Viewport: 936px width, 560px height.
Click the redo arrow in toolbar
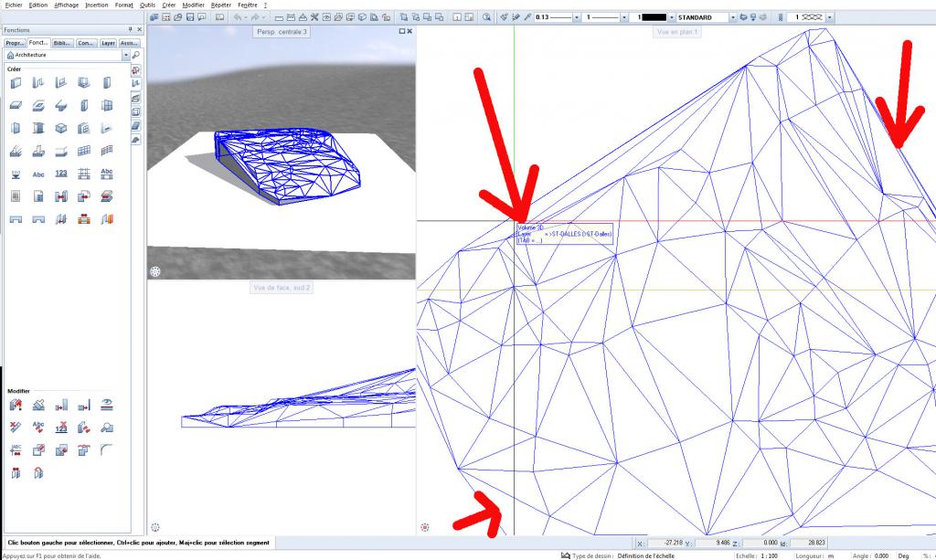[x=255, y=17]
